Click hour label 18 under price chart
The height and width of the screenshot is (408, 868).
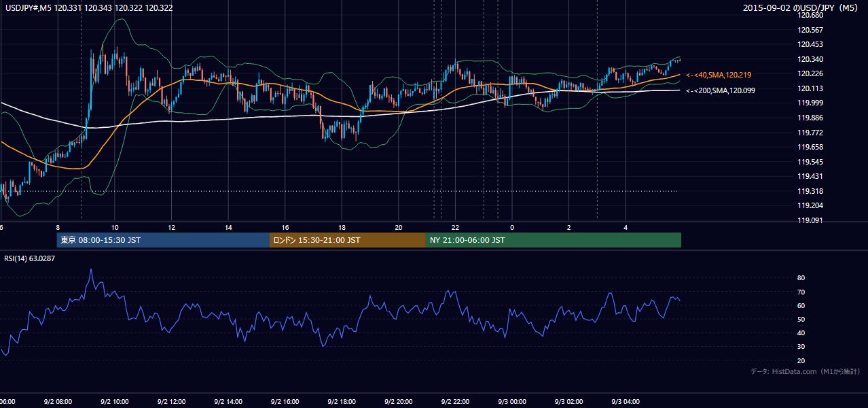[342, 227]
